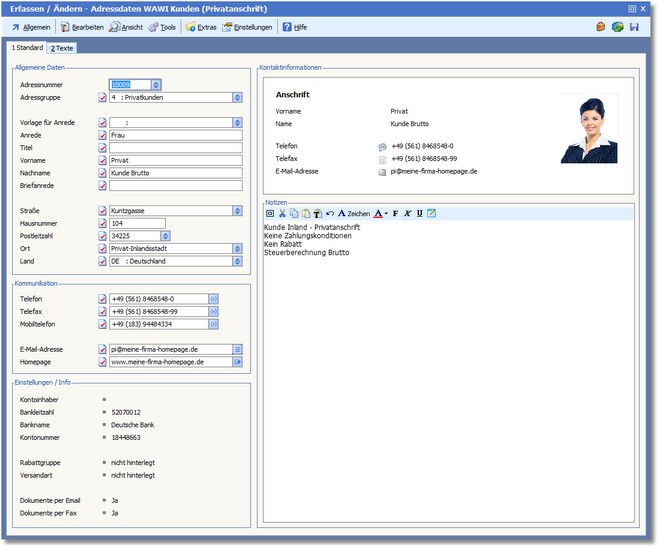This screenshot has height=548, width=659.
Task: Expand the Straße dropdown arrow
Action: pyautogui.click(x=238, y=211)
